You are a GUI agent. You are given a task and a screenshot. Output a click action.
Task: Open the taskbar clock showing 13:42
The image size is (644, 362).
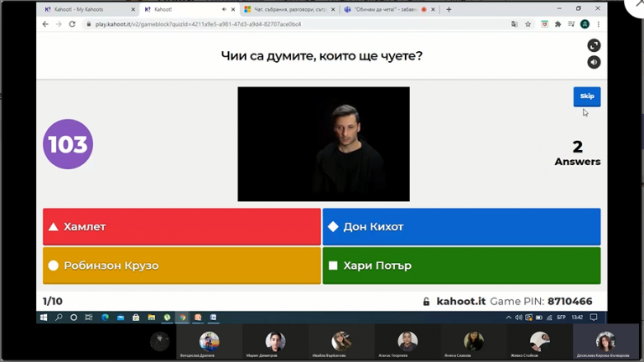[577, 318]
